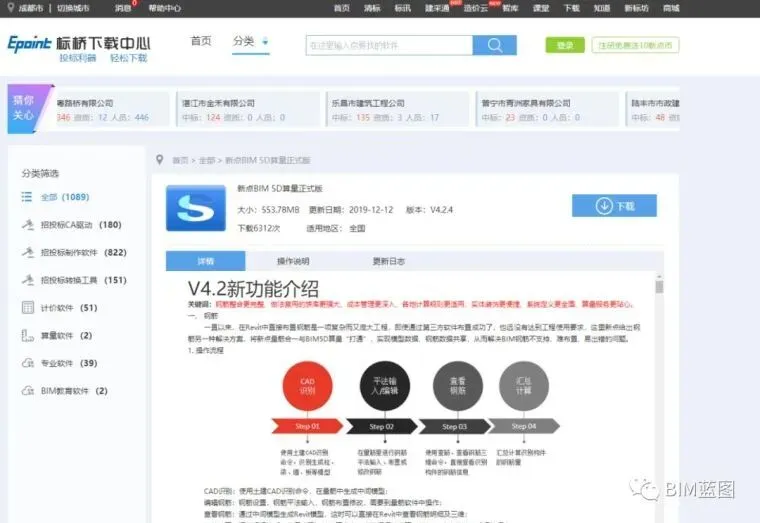The image size is (760, 523).
Task: Click the dark Step 03 arrow
Action: pyautogui.click(x=455, y=426)
